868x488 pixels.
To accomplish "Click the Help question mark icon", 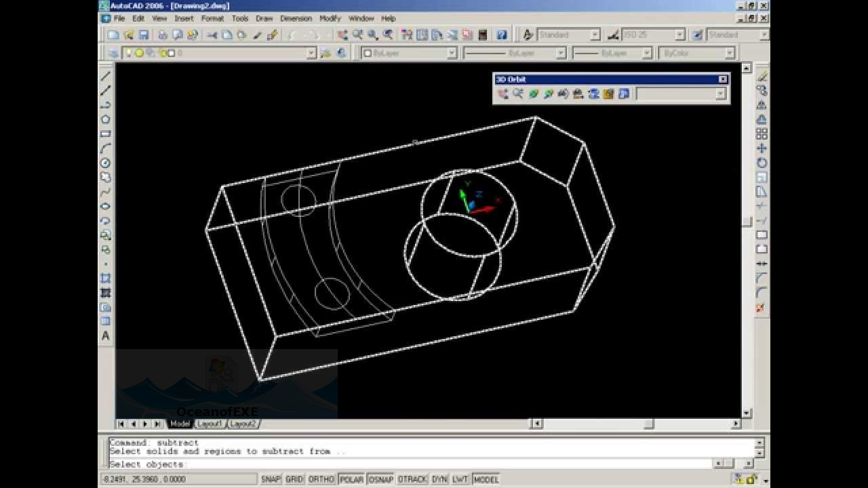I will pos(502,35).
